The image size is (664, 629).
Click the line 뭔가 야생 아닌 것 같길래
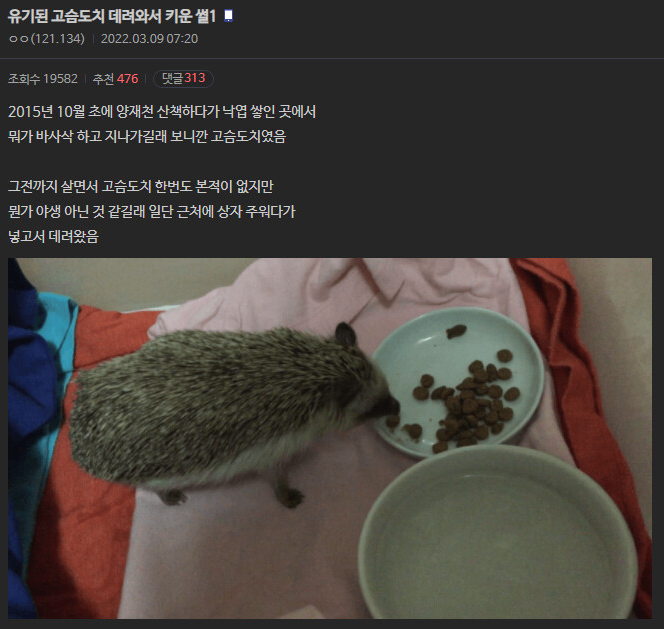click(x=152, y=211)
